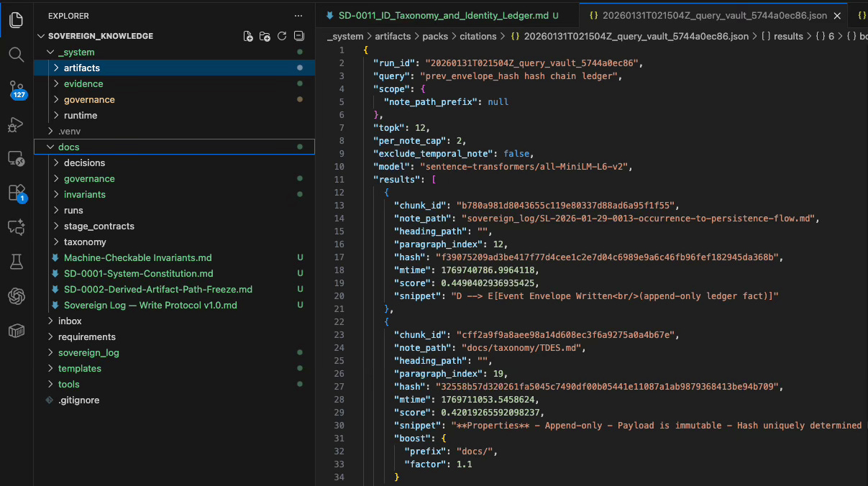Open SD-0001-System-Constitution.md file
Viewport: 868px width, 486px height.
[138, 273]
